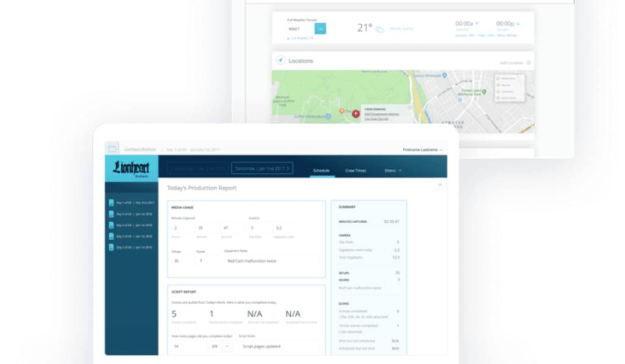Click the Gigabytes used field showing 3.2
Viewport: 625px width, 364px height.
coord(285,228)
